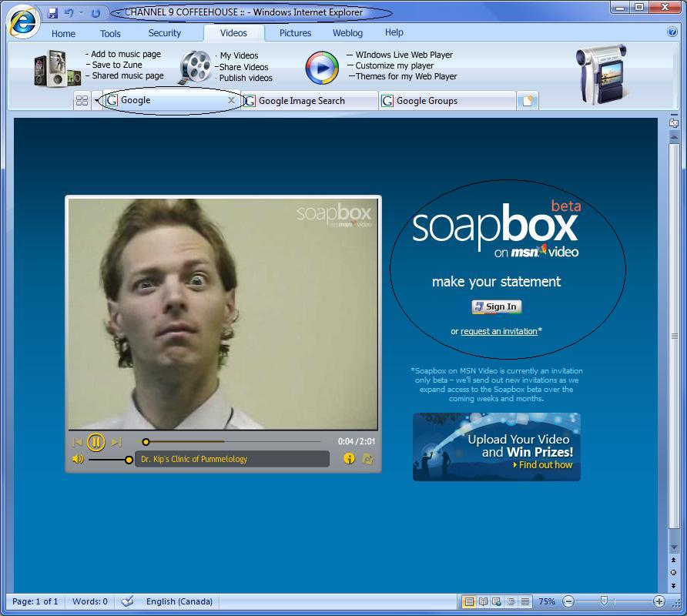This screenshot has width=687, height=616.
Task: Click the Upload Your Video banner
Action: point(497,447)
